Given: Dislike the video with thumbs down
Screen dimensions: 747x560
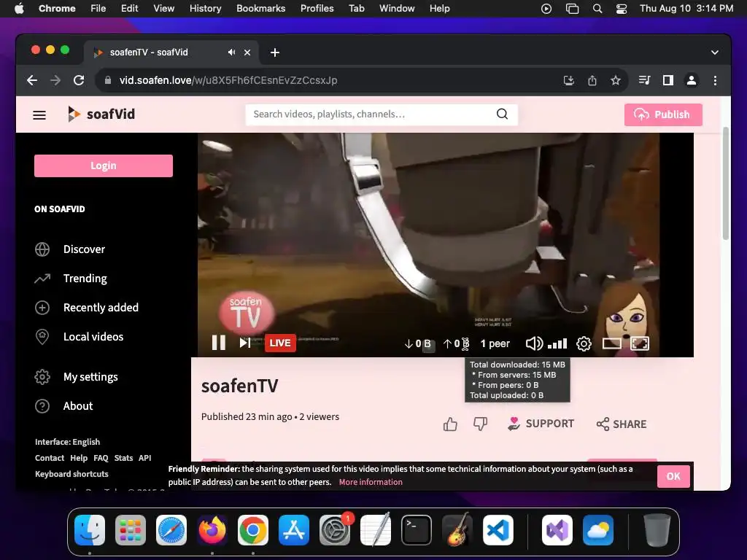Looking at the screenshot, I should click(x=480, y=424).
